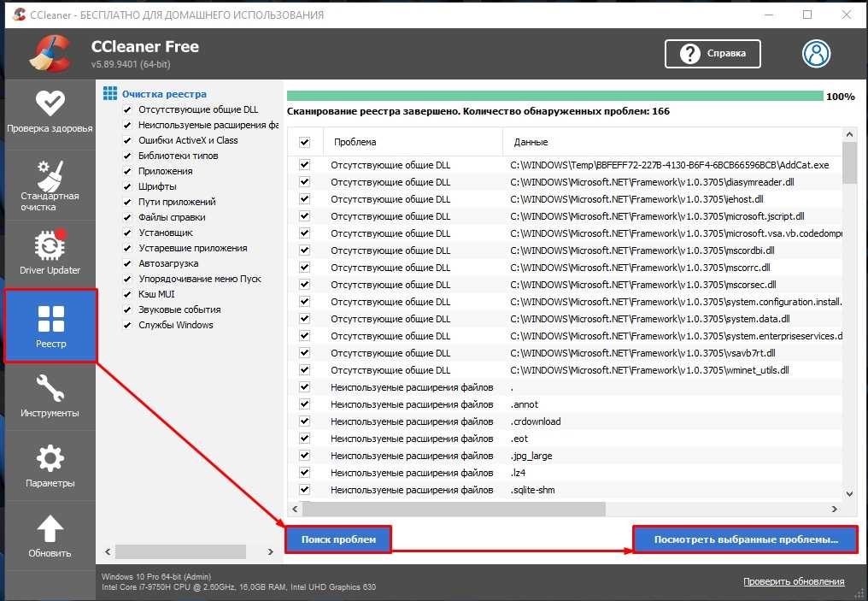Screen dimensions: 868x601
Task: Open the Settings (Параметры) gear section
Action: point(50,465)
